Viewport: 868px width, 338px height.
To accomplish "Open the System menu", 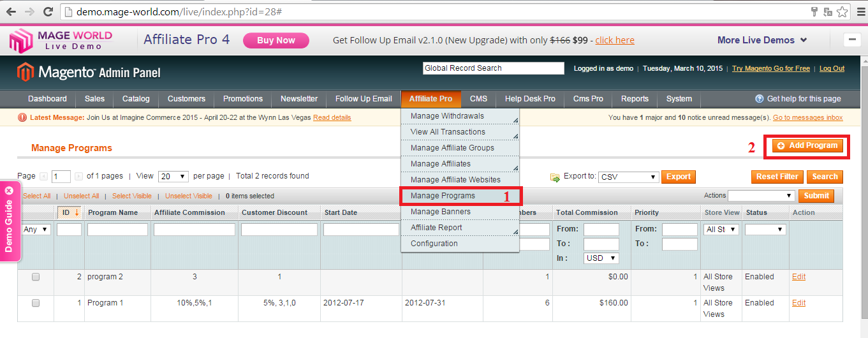I will [679, 99].
